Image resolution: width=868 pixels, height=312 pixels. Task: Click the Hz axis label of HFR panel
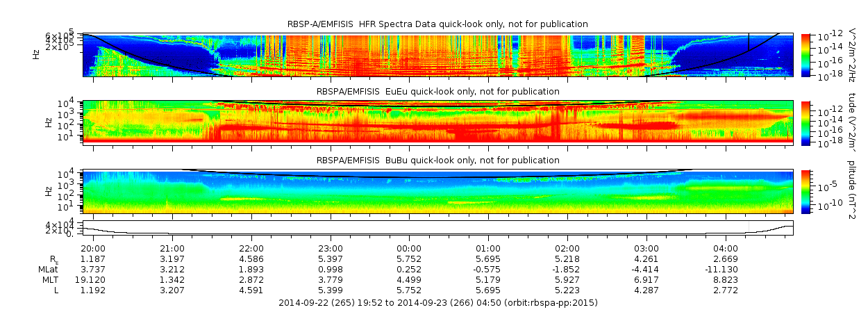click(36, 54)
